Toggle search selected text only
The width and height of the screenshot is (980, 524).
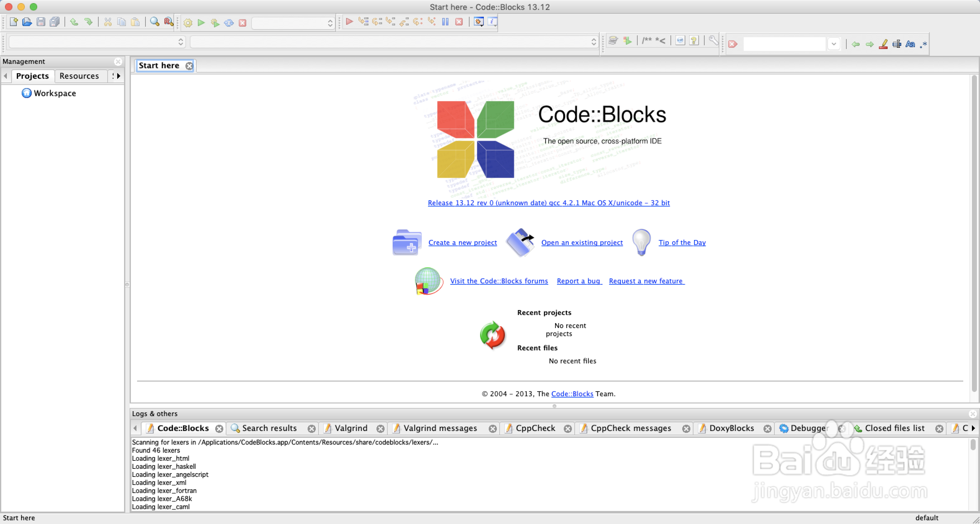[x=897, y=44]
